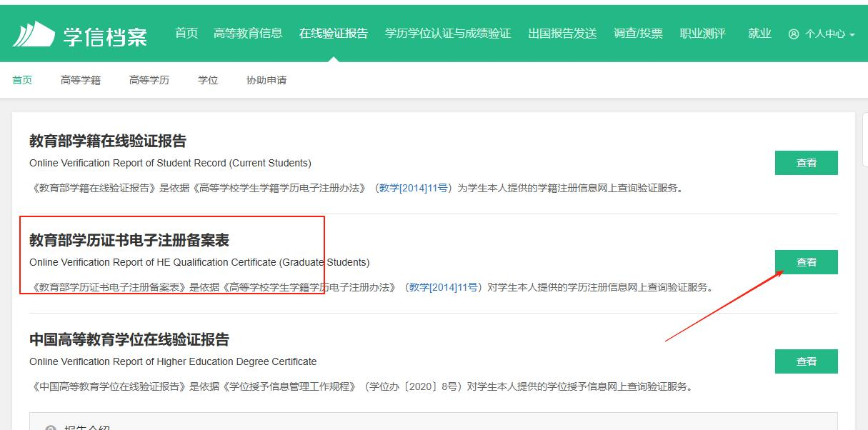Select 就业 in the top navigation
The image size is (868, 430).
pyautogui.click(x=759, y=34)
